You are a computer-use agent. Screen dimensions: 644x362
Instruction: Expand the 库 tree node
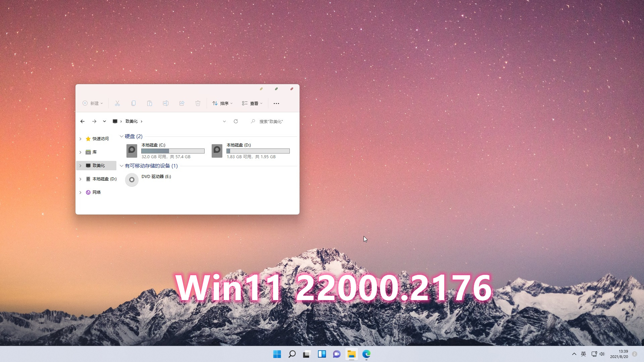click(80, 152)
